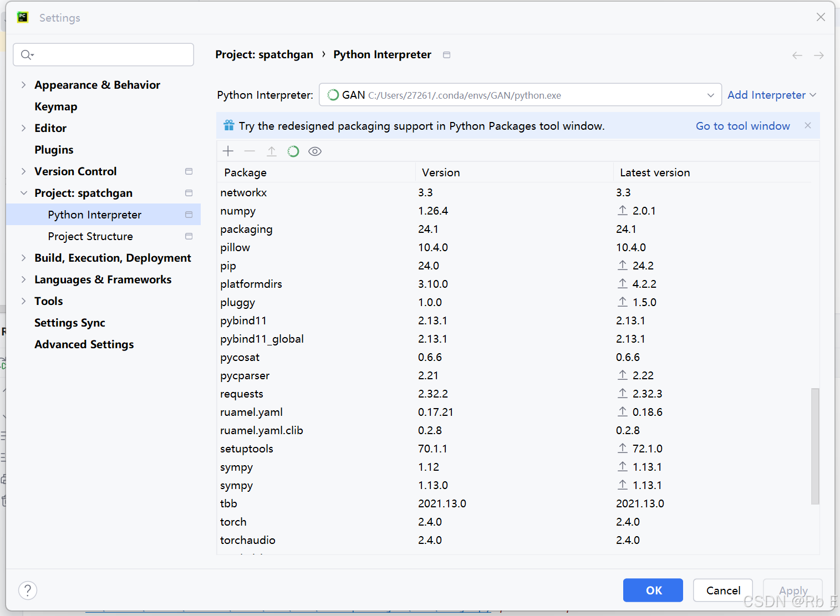
Task: Toggle the early releases eye icon
Action: click(314, 151)
